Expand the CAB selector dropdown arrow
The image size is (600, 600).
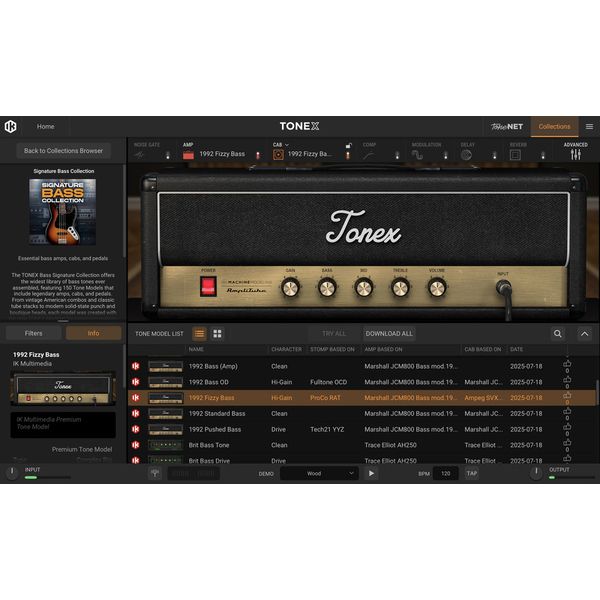point(287,145)
